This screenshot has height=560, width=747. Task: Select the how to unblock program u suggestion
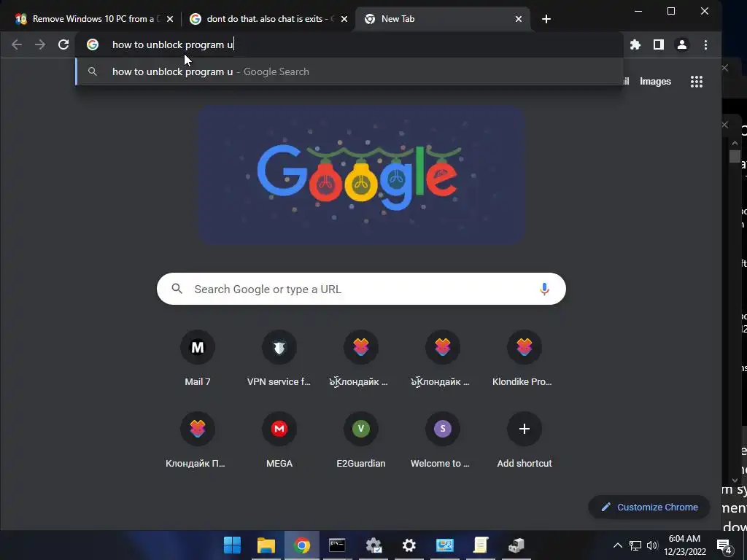pos(349,71)
